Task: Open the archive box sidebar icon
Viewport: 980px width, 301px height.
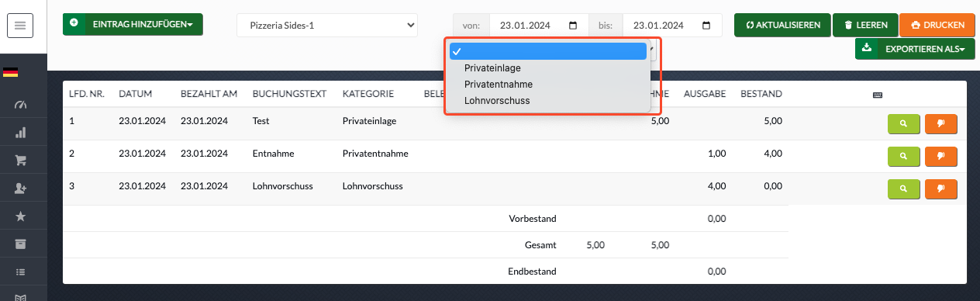Action: coord(21,244)
